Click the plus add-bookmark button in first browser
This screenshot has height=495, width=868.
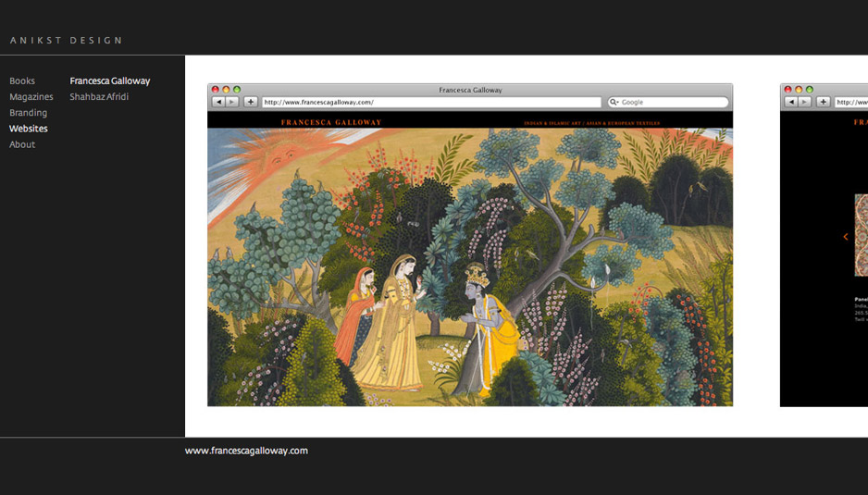[251, 102]
